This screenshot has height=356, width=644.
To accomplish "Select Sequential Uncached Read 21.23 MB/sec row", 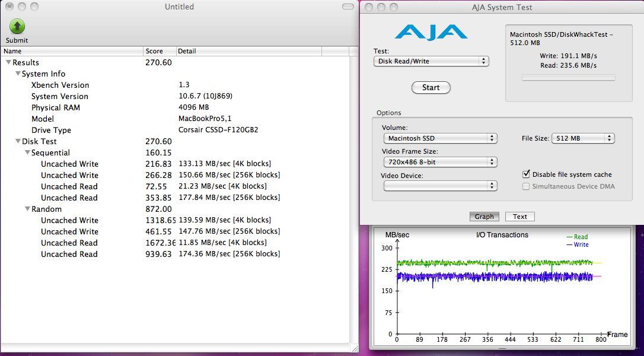I will (x=175, y=186).
